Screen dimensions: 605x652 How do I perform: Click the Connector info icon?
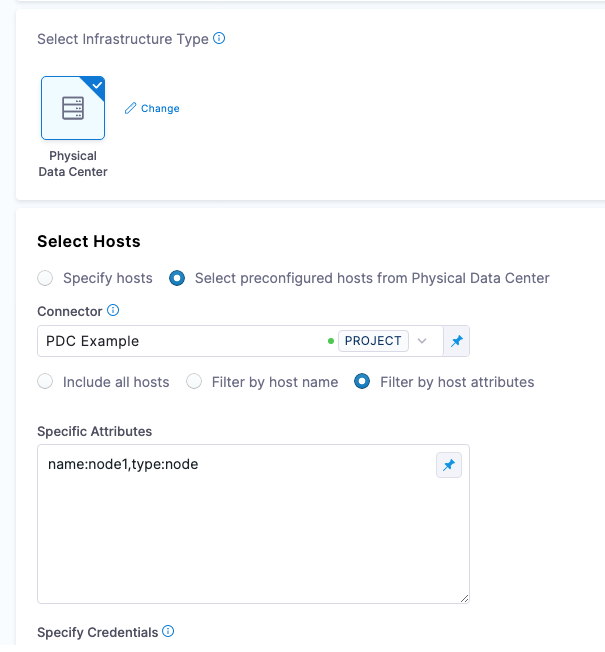tap(113, 311)
